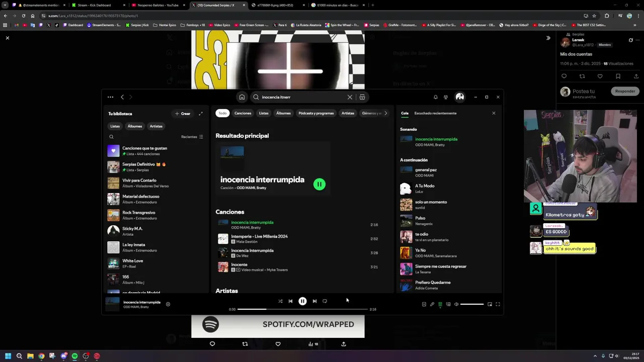Toggle shuffle playback
Image resolution: width=644 pixels, height=362 pixels.
click(x=280, y=301)
